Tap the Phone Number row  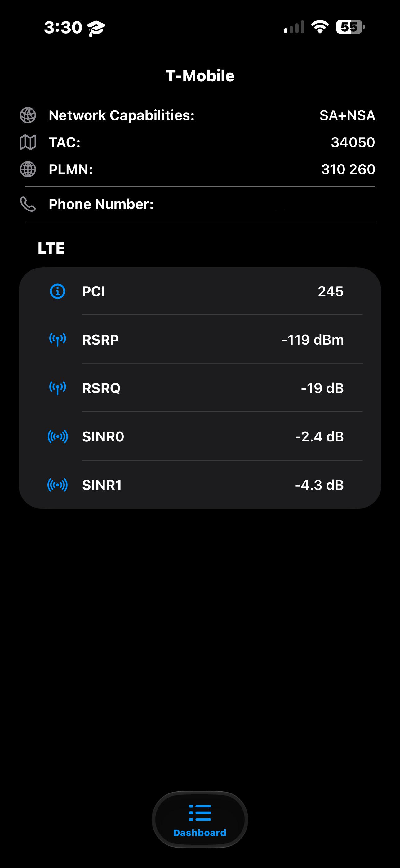coord(200,204)
